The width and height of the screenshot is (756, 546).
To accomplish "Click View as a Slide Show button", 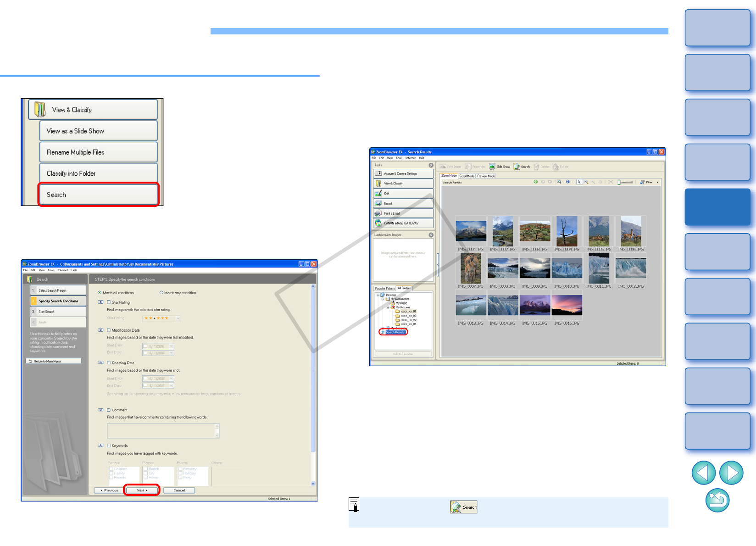I will tap(99, 131).
